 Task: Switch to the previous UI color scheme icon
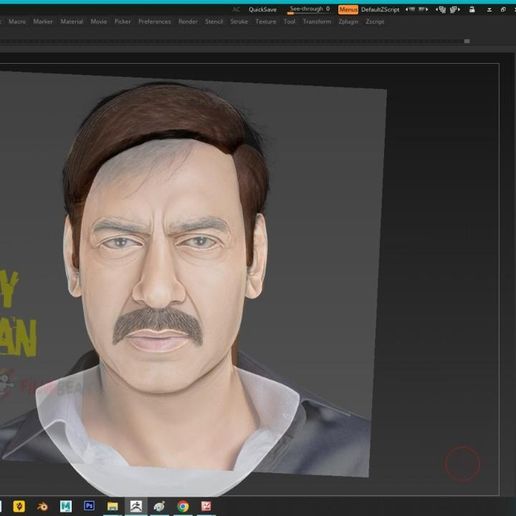[441, 10]
